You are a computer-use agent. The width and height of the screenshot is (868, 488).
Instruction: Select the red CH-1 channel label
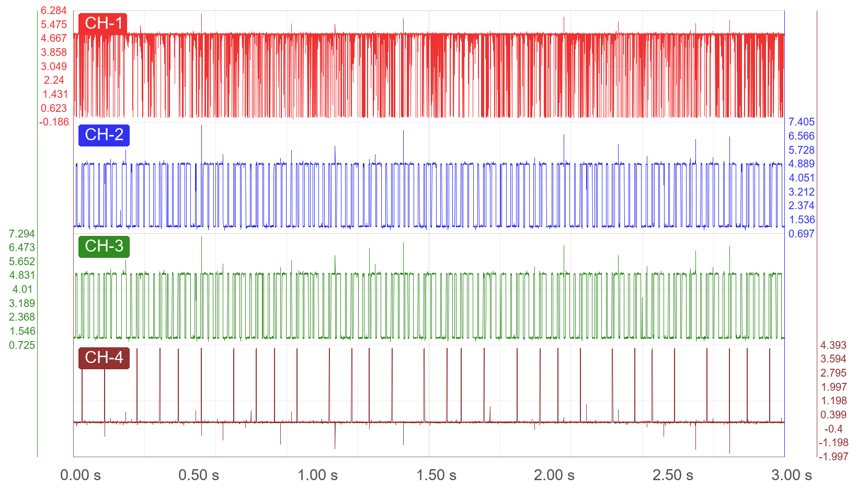[x=104, y=24]
